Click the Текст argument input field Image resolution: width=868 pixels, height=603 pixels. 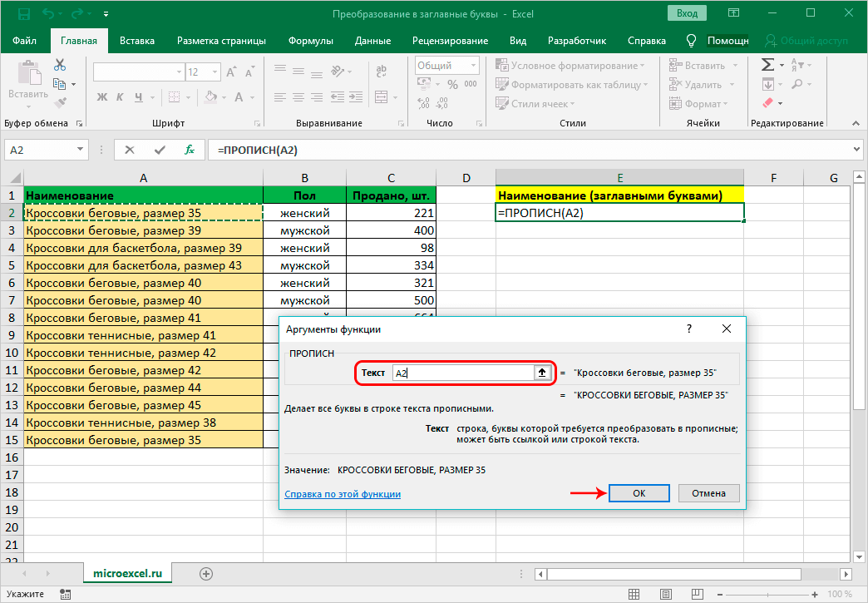click(x=463, y=373)
